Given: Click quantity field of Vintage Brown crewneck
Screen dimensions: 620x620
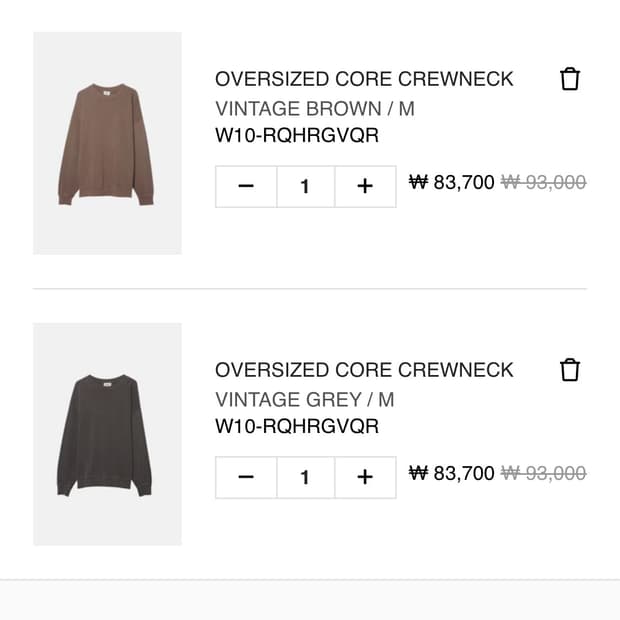Looking at the screenshot, I should 305,187.
